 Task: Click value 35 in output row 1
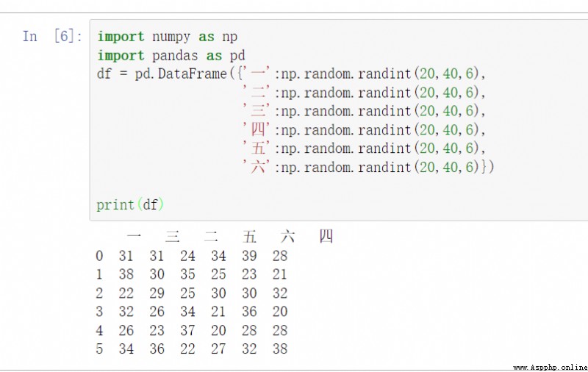187,274
